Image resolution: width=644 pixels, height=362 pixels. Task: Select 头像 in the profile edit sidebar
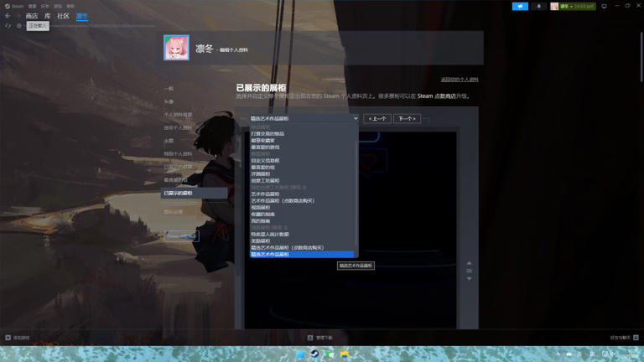pos(169,101)
